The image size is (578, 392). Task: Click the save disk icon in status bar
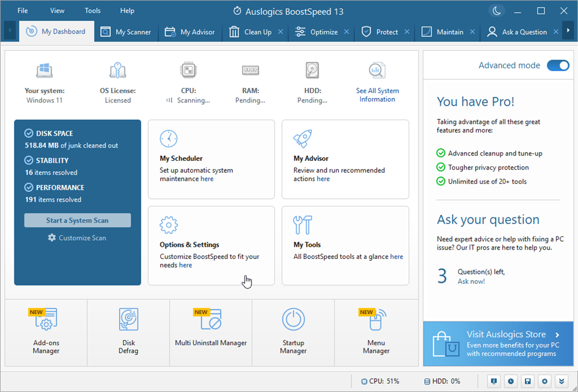pyautogui.click(x=527, y=382)
